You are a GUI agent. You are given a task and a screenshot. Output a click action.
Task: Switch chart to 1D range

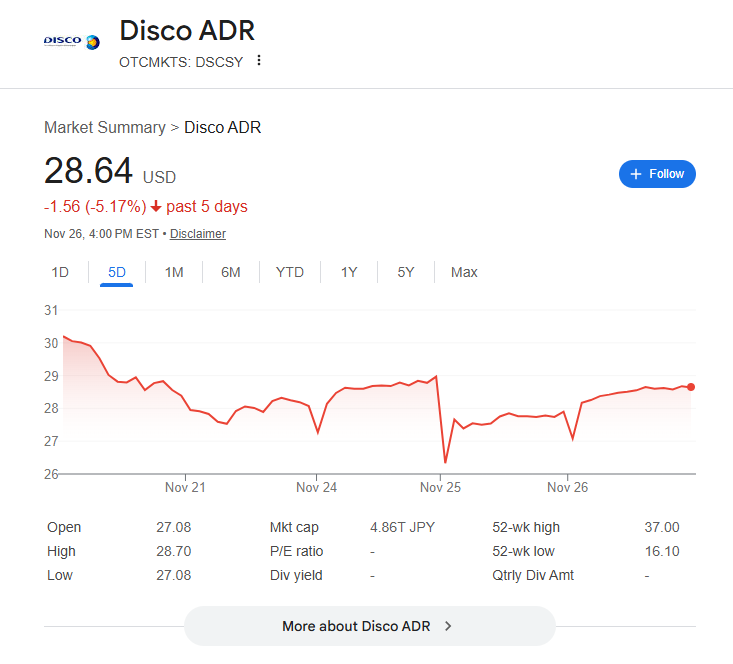60,272
